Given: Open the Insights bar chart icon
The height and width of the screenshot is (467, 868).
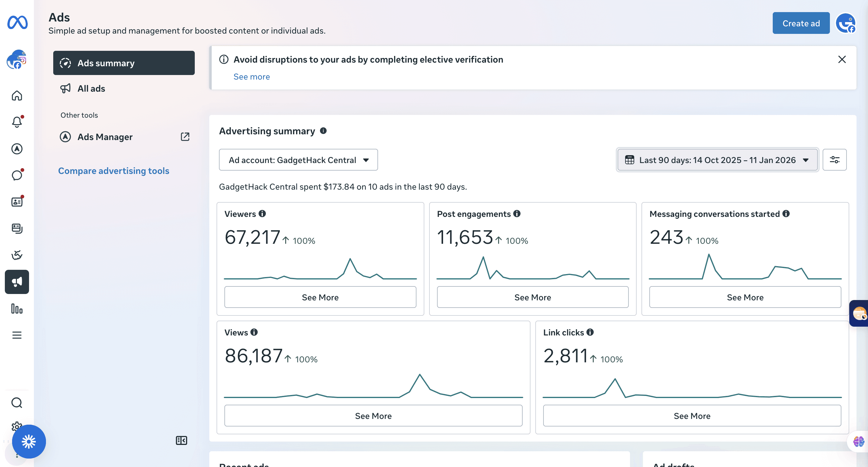Looking at the screenshot, I should [x=17, y=309].
